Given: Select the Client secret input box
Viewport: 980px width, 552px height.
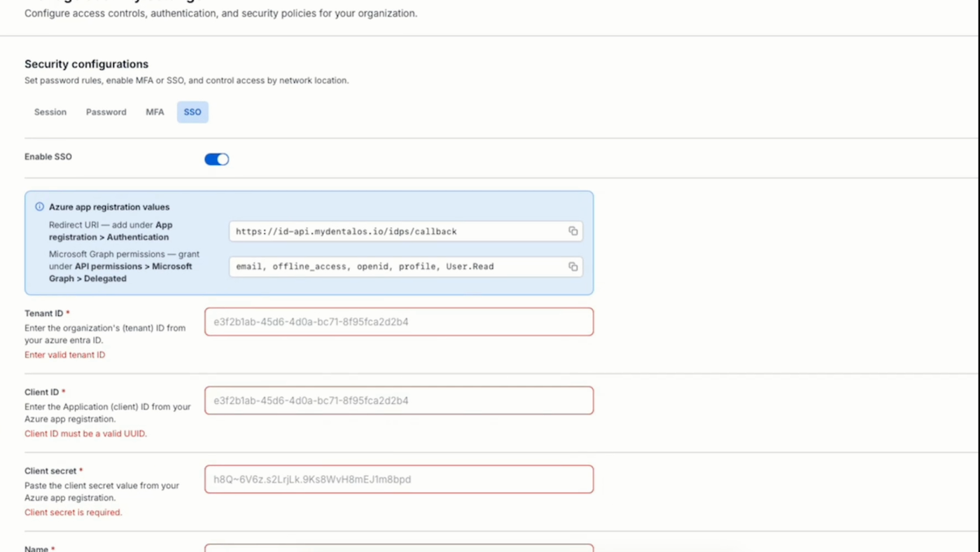Looking at the screenshot, I should 399,479.
